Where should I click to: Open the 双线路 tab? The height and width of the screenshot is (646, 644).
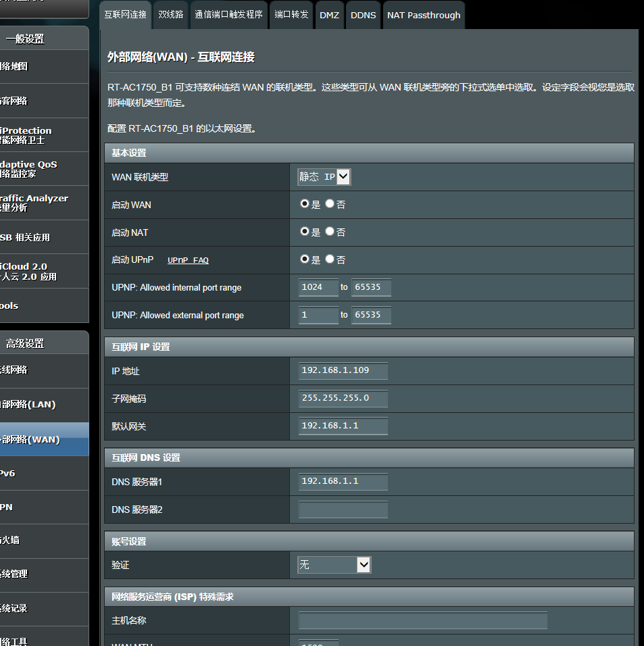point(170,15)
